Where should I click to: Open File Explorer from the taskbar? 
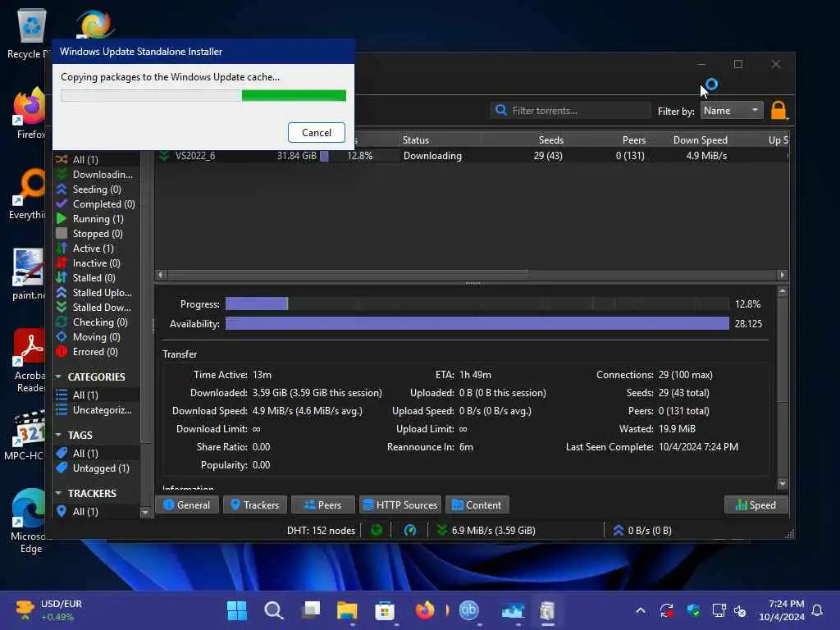(x=347, y=610)
